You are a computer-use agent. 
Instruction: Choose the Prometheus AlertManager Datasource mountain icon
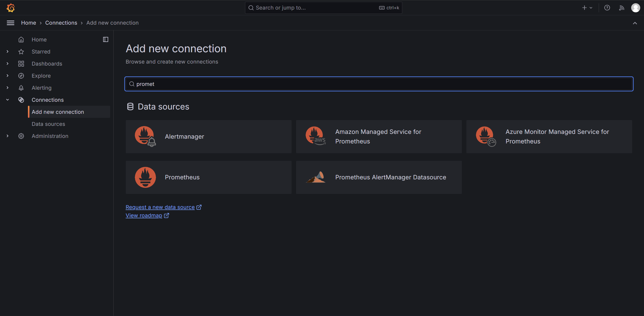(x=316, y=177)
